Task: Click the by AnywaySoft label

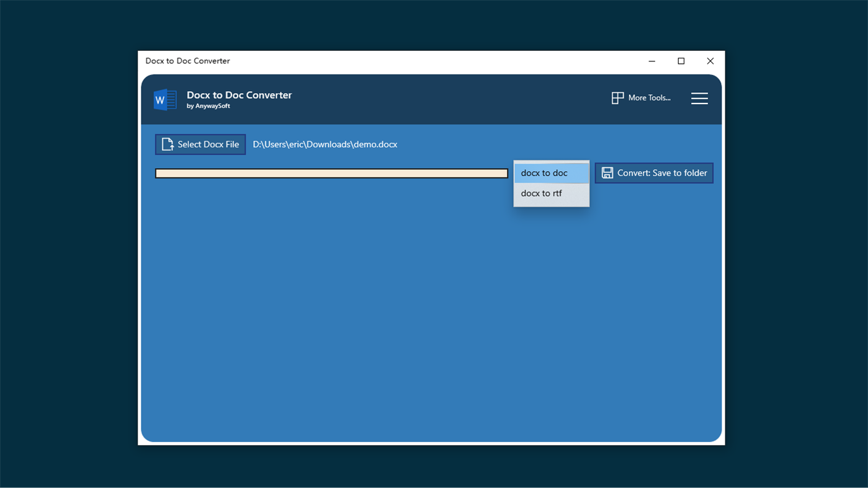Action: click(x=209, y=105)
